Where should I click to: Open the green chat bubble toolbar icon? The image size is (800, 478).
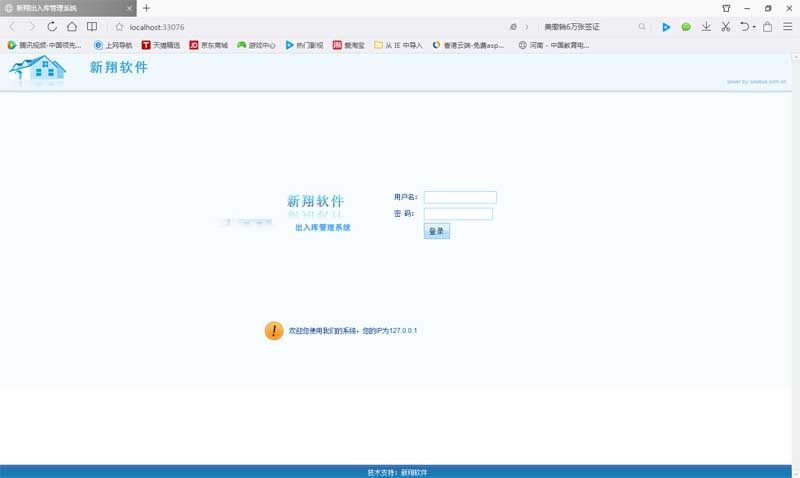coord(686,27)
